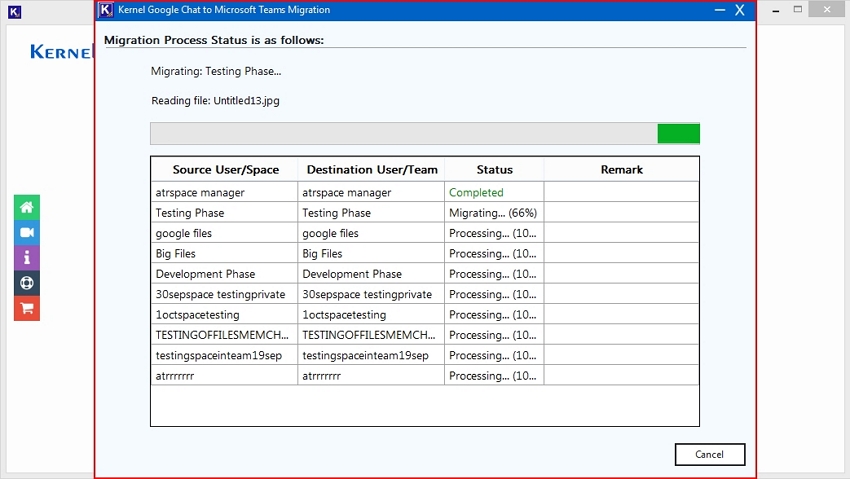The image size is (850, 479).
Task: Select destination cell 'Big Files'
Action: click(371, 254)
